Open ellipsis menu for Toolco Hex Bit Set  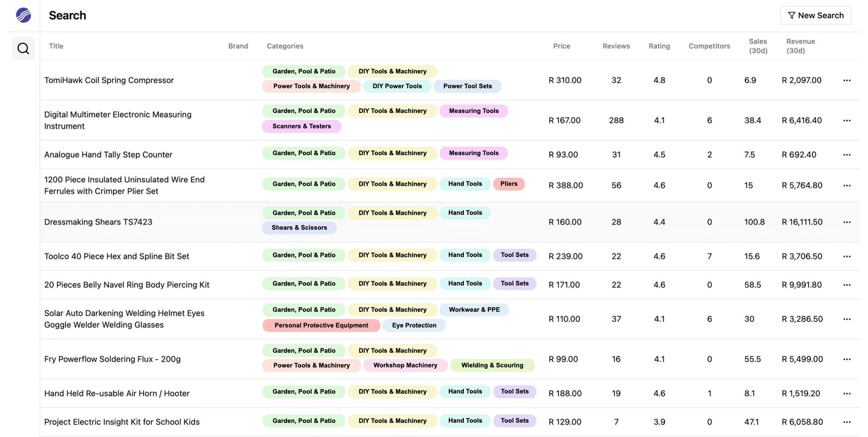pos(847,256)
